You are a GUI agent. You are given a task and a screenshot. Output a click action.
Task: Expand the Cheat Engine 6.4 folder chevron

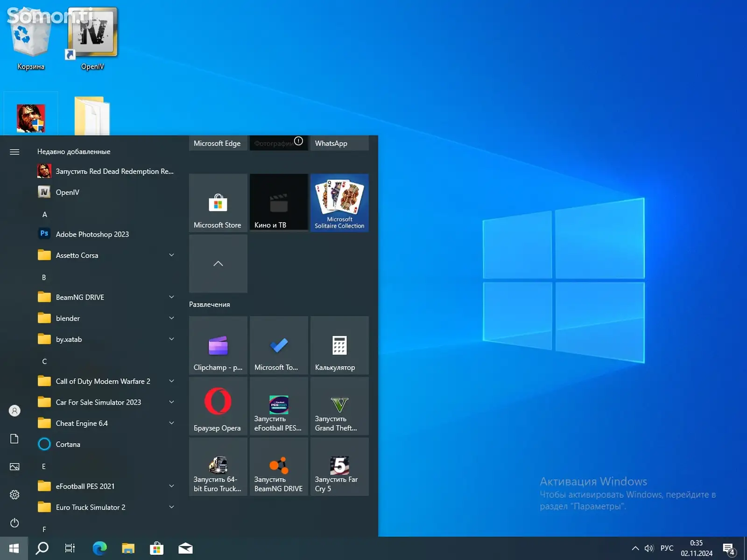pyautogui.click(x=171, y=423)
